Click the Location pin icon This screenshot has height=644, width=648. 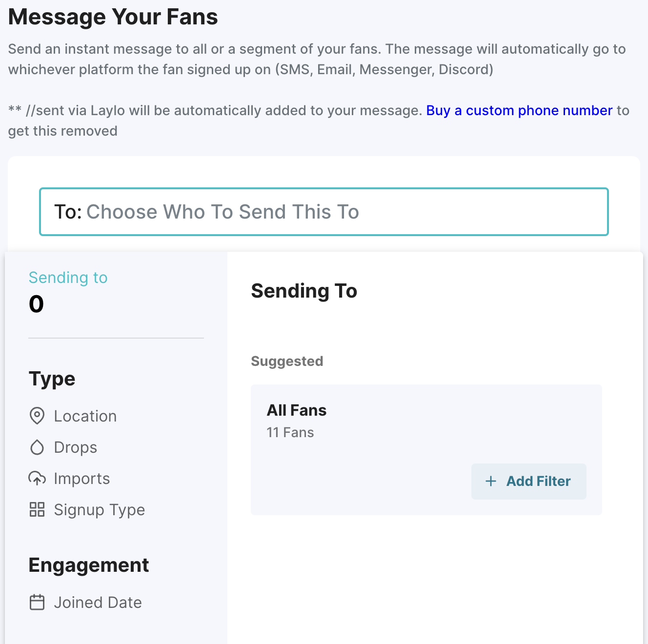[37, 416]
